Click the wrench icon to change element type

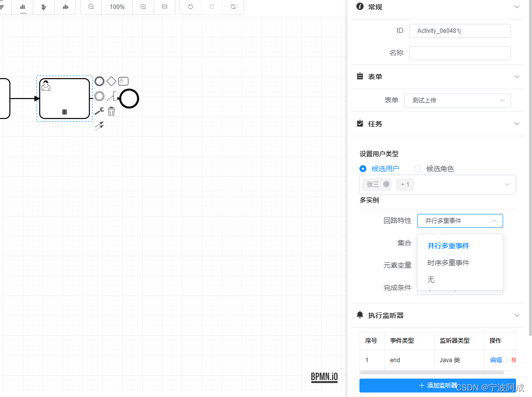click(99, 111)
